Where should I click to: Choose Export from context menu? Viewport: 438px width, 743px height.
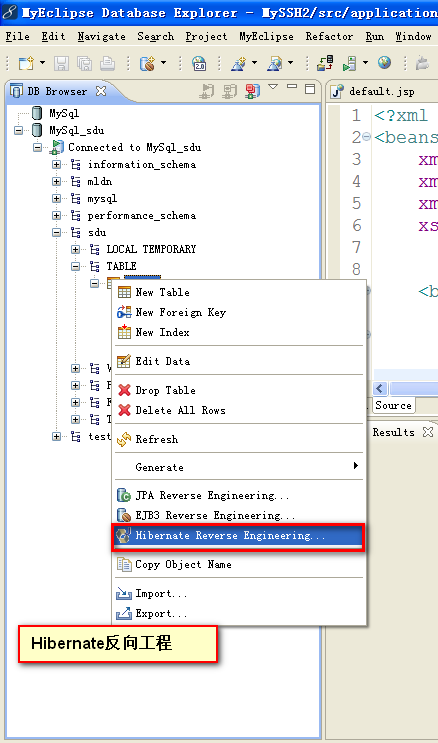[239, 614]
